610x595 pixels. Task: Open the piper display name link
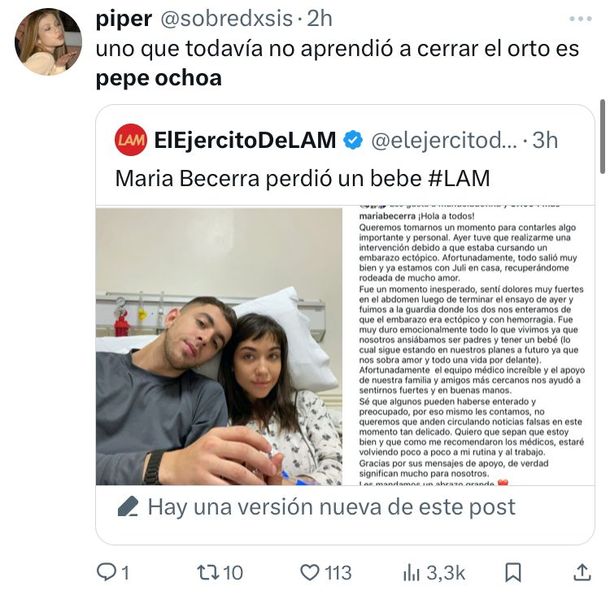pos(124,19)
